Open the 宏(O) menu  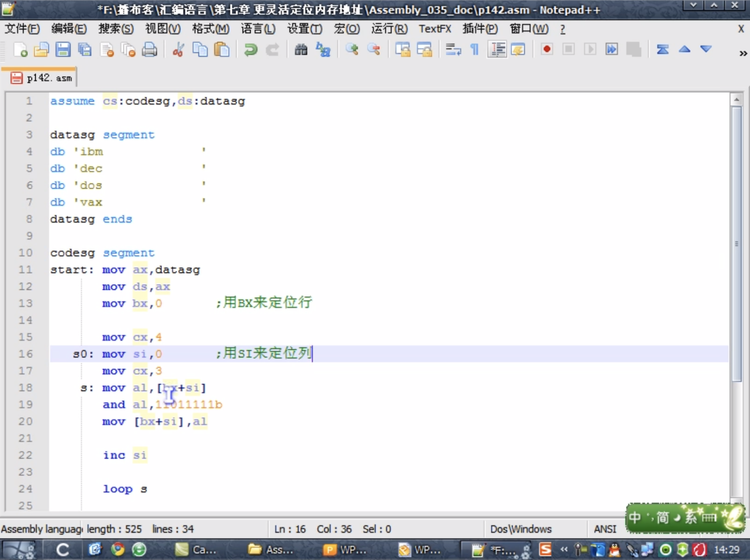[x=347, y=29]
